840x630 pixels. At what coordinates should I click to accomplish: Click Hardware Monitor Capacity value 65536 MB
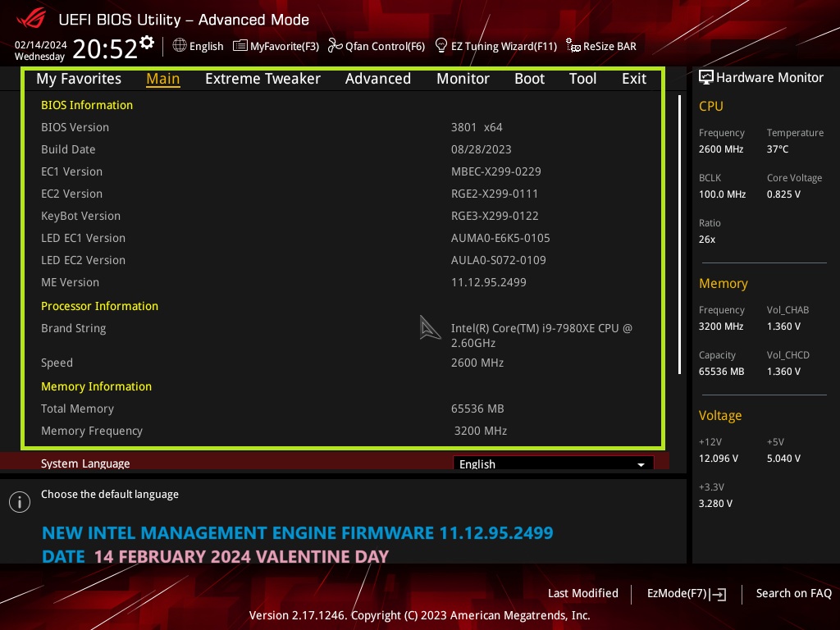722,372
